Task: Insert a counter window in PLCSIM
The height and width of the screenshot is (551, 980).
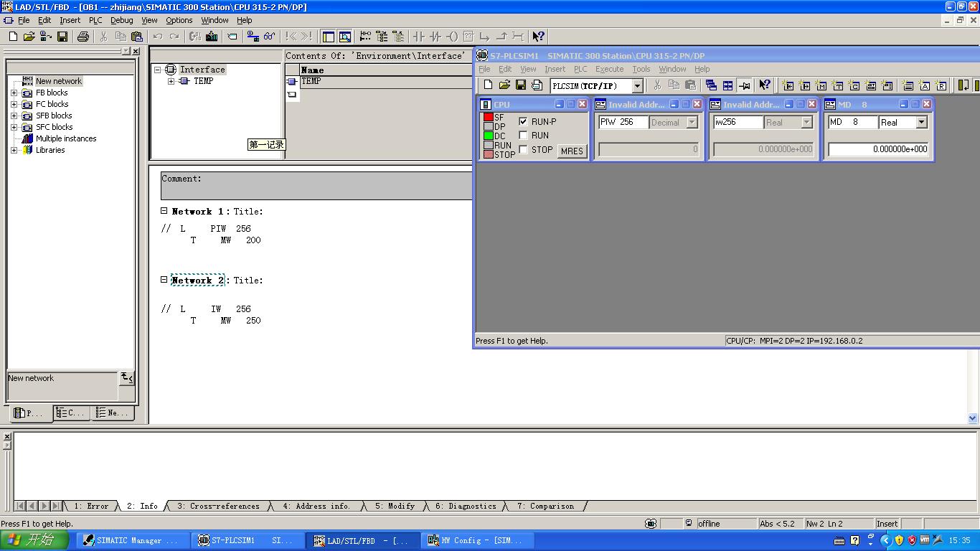Action: click(854, 85)
